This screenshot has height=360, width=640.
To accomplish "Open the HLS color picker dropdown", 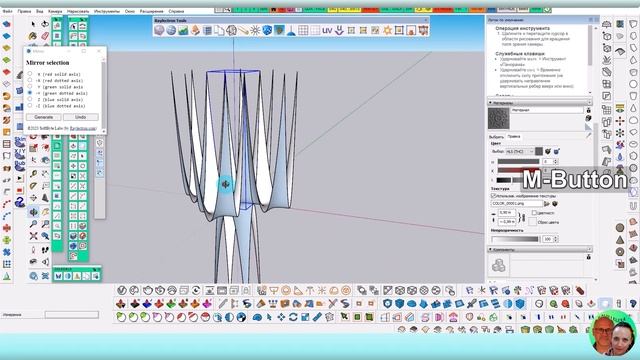I will tap(520, 151).
